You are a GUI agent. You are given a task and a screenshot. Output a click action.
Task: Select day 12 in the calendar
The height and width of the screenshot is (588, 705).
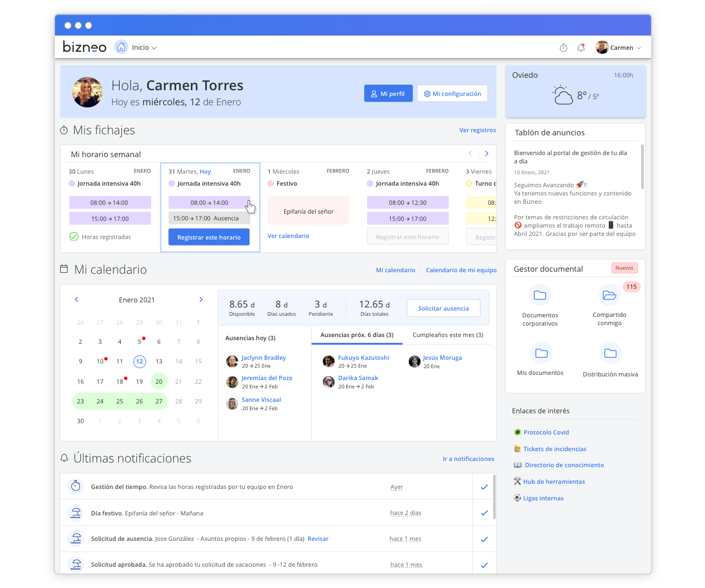pos(139,361)
